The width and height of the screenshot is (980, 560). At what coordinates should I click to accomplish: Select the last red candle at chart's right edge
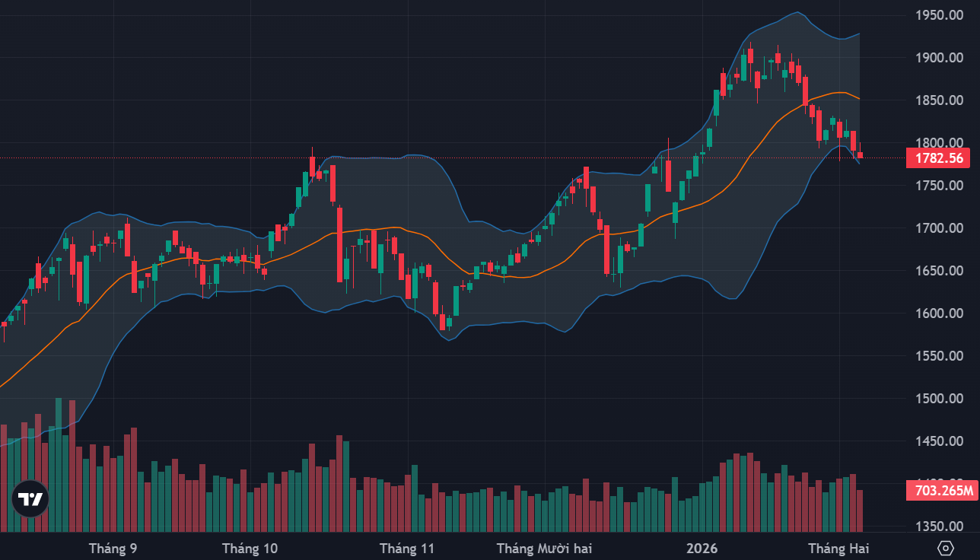click(x=861, y=155)
